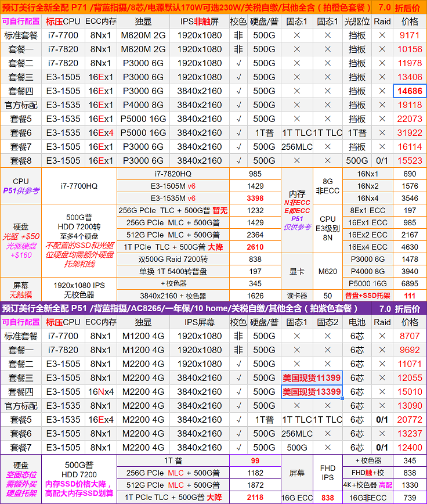Click the 4K+校色器 高配 cell

(368, 485)
